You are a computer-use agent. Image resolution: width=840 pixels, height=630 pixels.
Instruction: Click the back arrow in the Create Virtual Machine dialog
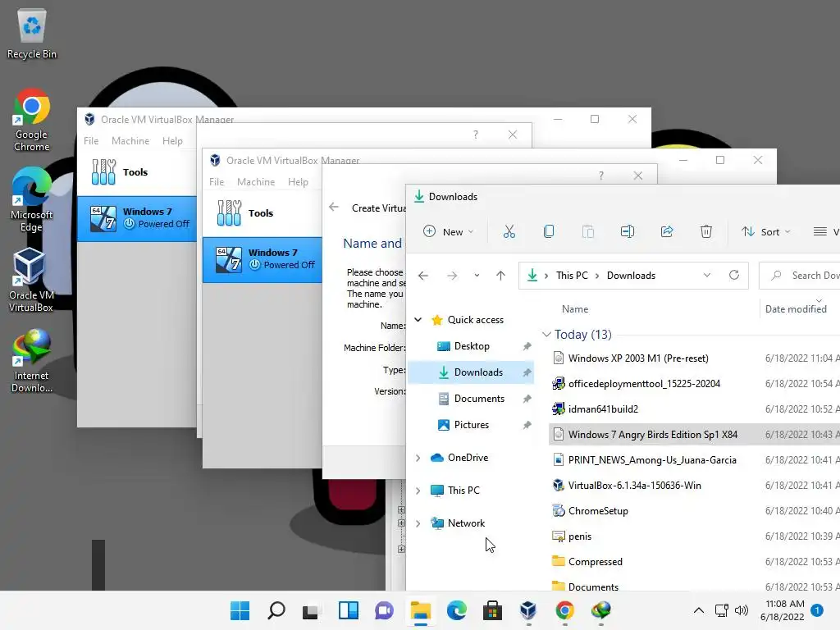tap(334, 208)
